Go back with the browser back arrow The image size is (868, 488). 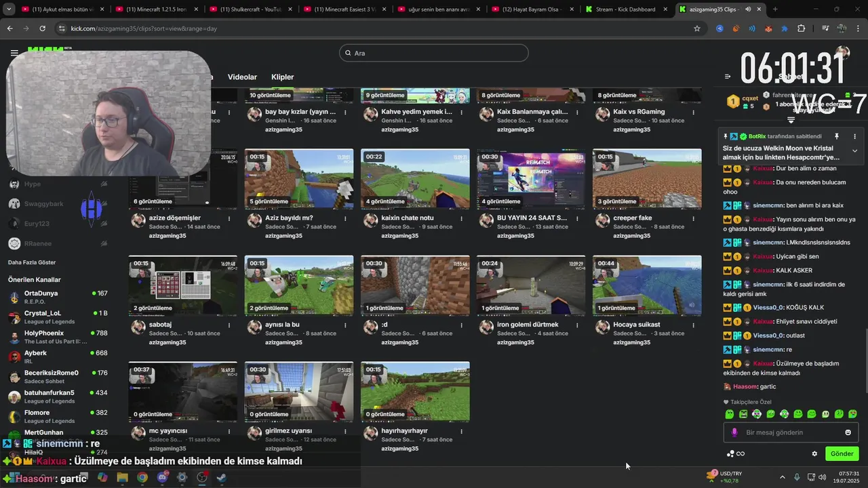9,28
